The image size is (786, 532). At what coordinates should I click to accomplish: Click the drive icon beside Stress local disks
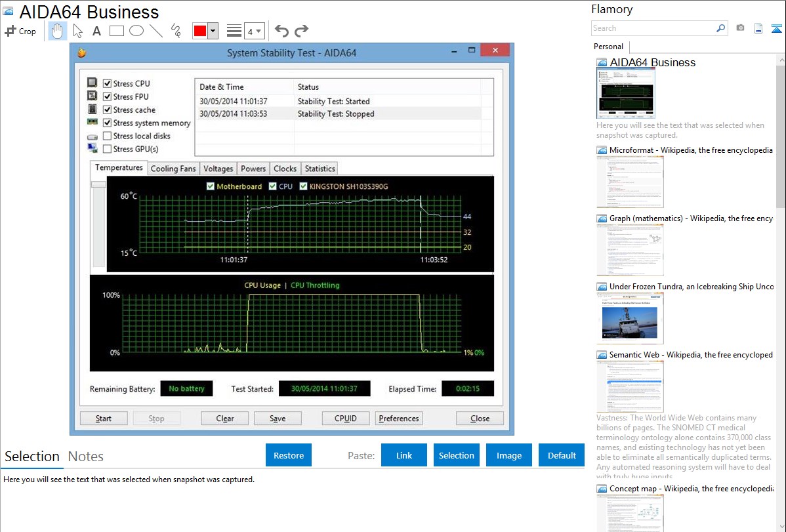tap(93, 136)
